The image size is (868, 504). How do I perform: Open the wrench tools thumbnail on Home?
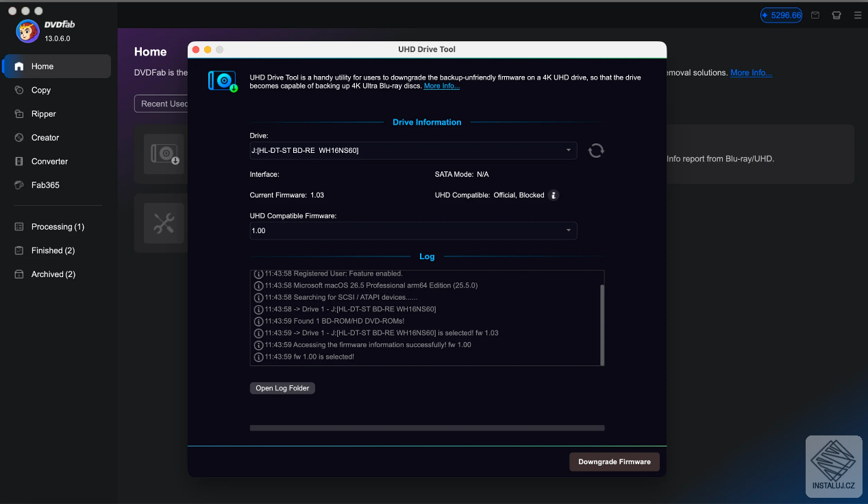164,224
